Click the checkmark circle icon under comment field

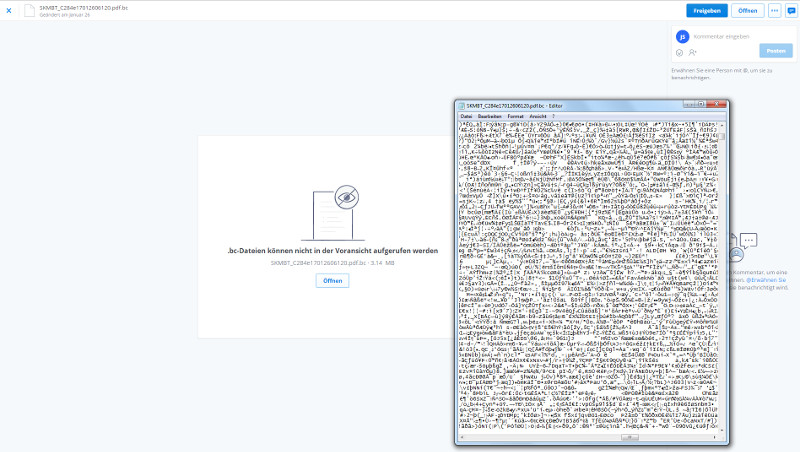coord(679,53)
